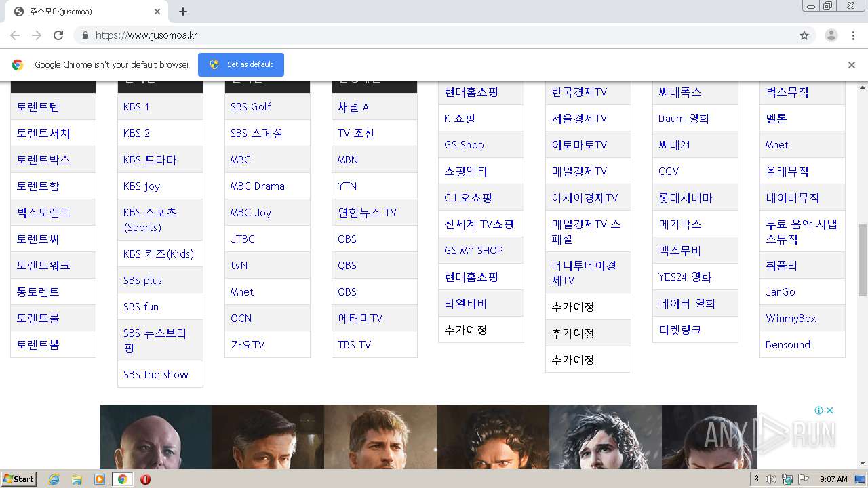Open the KBS joy link

pos(142,186)
